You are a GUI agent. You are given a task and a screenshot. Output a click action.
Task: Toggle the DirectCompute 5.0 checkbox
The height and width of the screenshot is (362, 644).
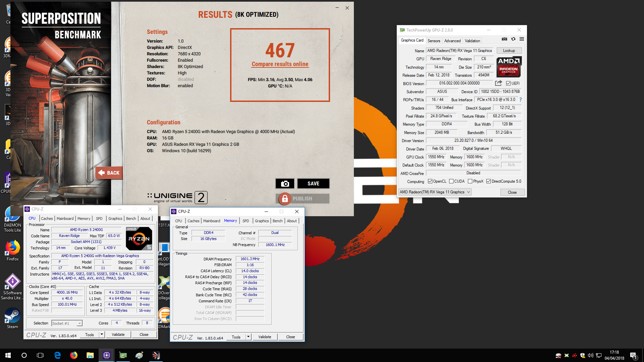[488, 181]
